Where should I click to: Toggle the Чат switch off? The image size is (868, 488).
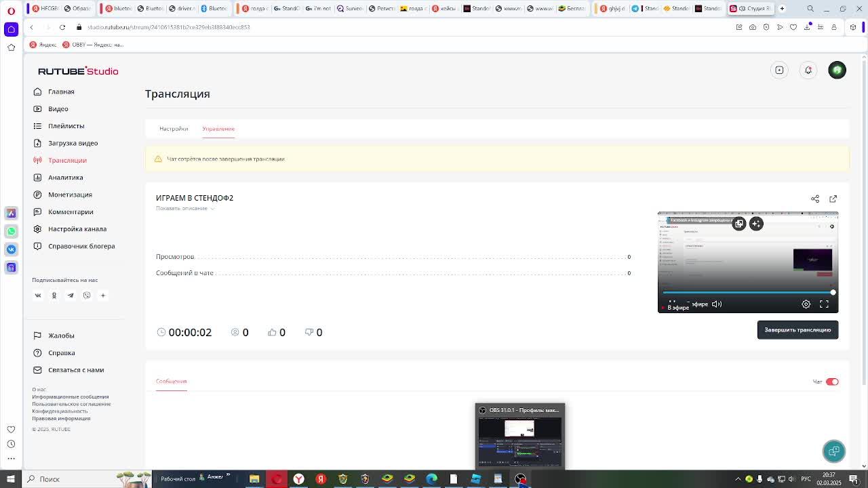click(x=832, y=382)
